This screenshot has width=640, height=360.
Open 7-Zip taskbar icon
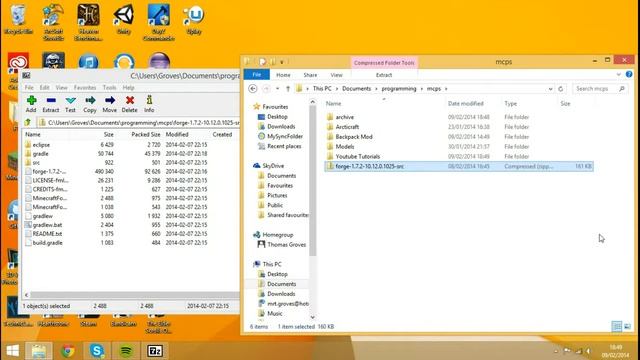point(155,351)
